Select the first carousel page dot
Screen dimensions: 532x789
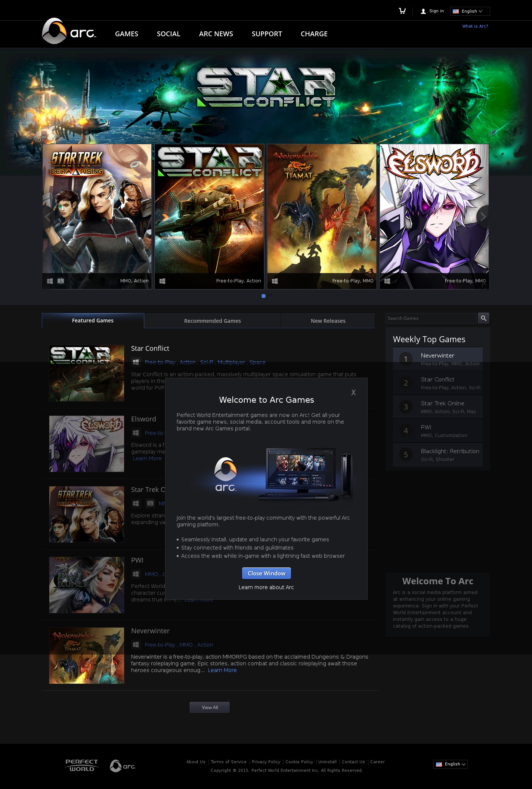click(x=263, y=296)
